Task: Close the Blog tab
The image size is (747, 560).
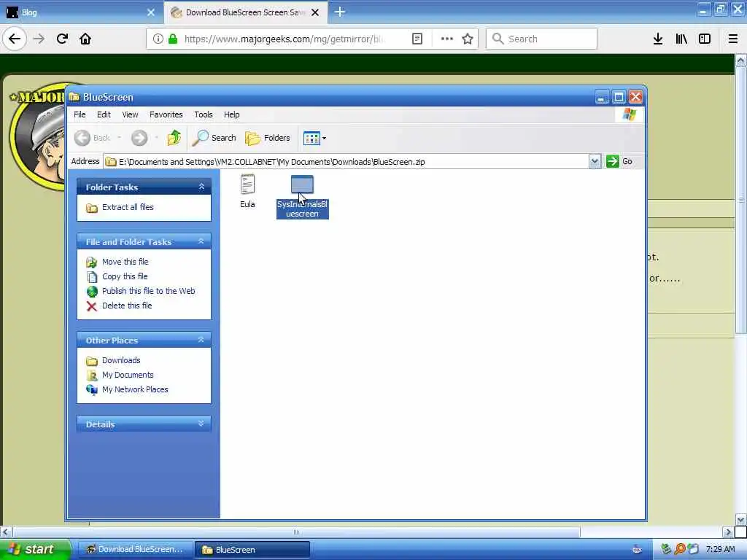Action: pos(151,12)
